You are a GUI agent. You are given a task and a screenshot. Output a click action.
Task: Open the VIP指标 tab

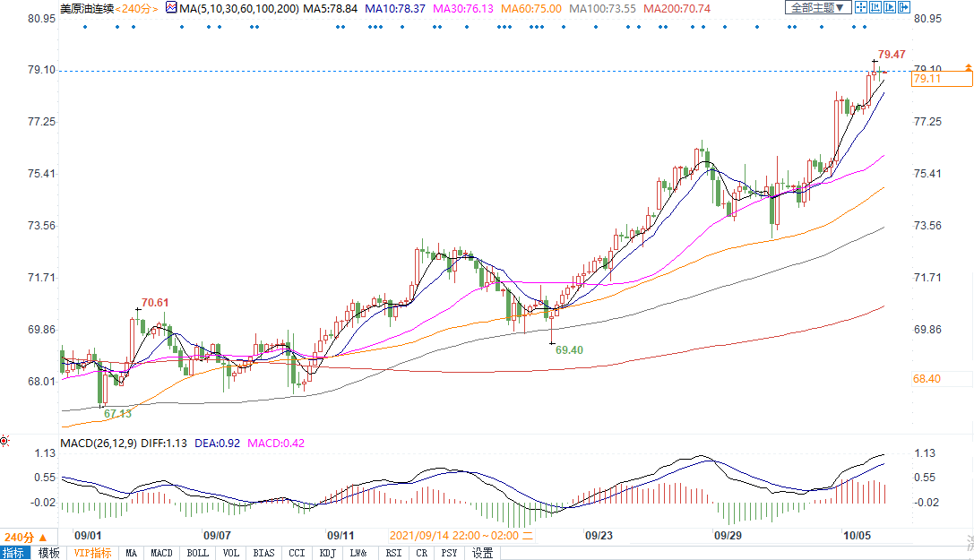point(92,553)
